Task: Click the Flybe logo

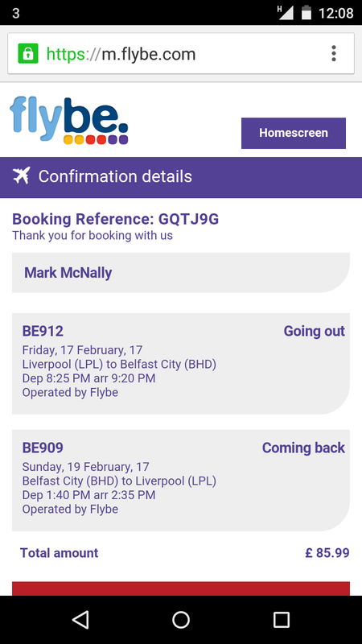Action: 69,121
